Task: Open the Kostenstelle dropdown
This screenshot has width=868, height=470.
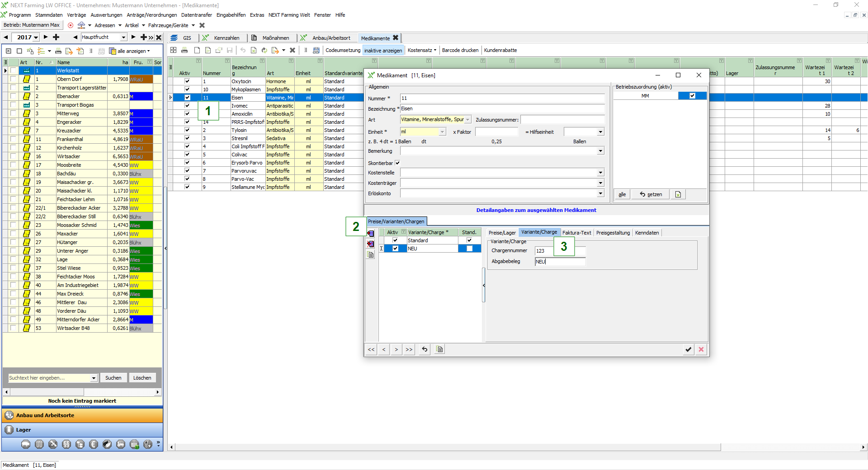Action: click(600, 173)
